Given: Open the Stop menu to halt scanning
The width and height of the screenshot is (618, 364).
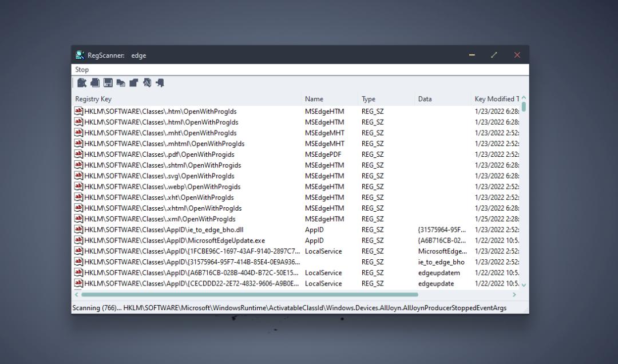Looking at the screenshot, I should 82,70.
